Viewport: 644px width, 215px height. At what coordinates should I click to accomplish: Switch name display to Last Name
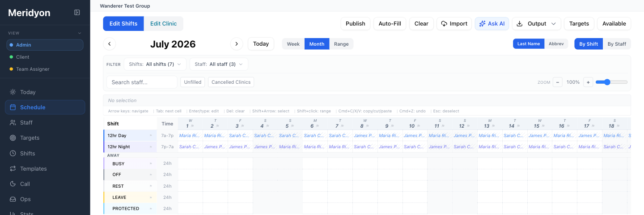click(528, 44)
